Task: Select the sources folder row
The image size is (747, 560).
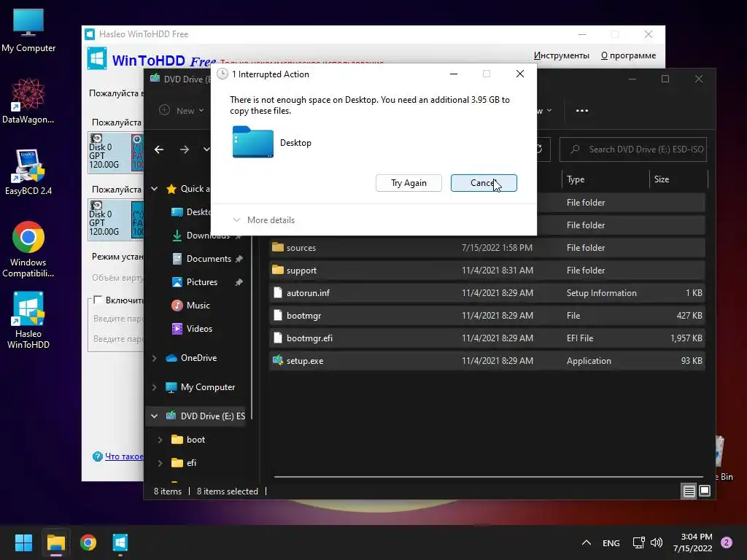Action: tap(487, 248)
